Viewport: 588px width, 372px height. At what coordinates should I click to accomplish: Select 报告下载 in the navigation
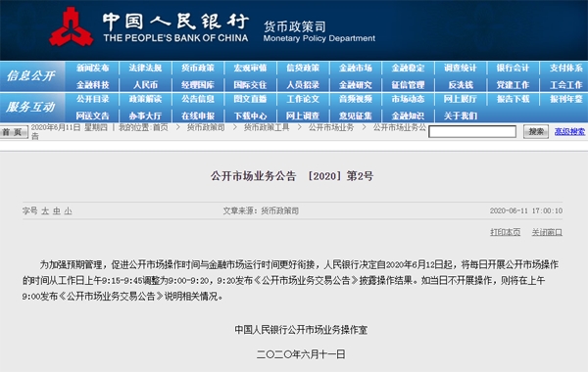click(x=513, y=99)
